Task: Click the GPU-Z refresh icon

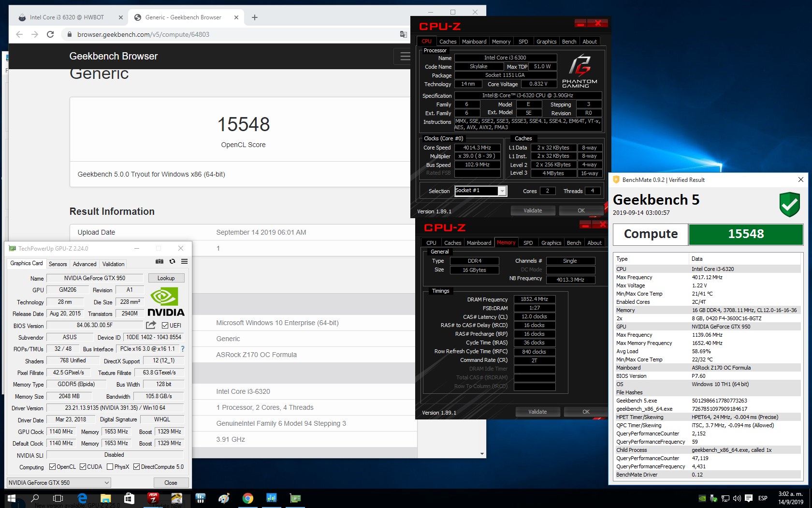Action: click(172, 261)
